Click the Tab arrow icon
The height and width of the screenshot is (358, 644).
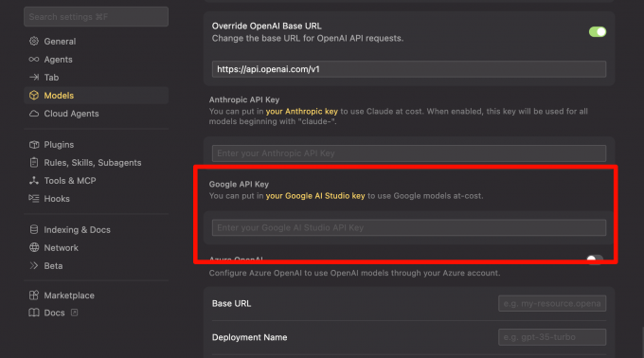click(34, 77)
